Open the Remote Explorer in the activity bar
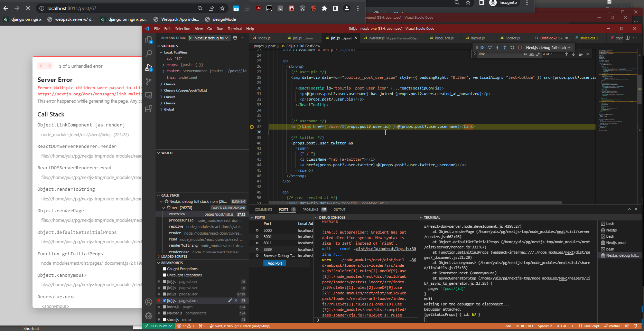This screenshot has height=331, width=644. pyautogui.click(x=149, y=95)
